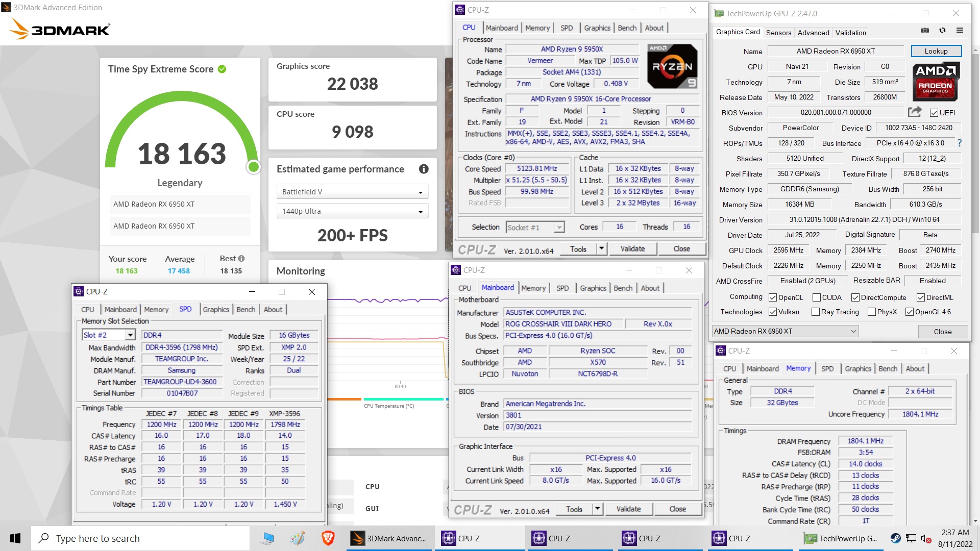
Task: Open the Battlefield V game dropdown
Action: pyautogui.click(x=352, y=192)
